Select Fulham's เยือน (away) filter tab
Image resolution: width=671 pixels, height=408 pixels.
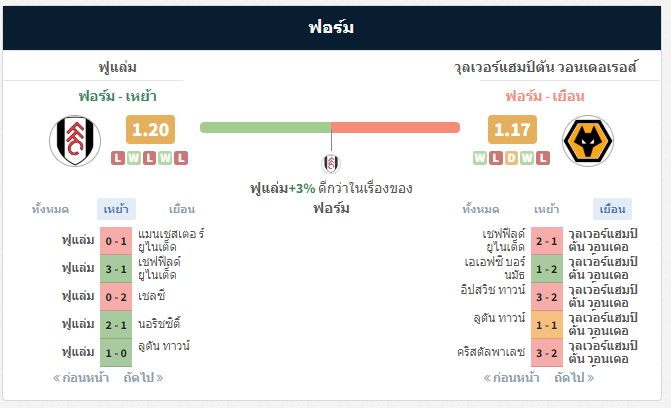pos(182,209)
